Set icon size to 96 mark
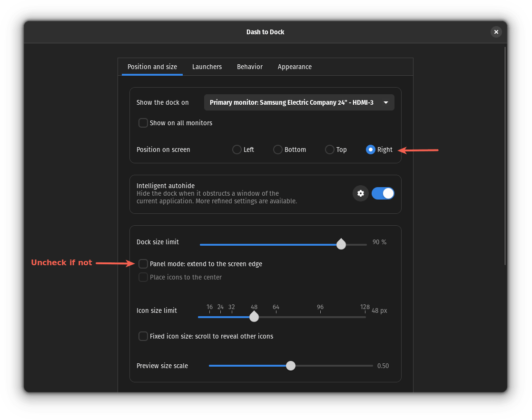This screenshot has width=532, height=420. tap(320, 317)
